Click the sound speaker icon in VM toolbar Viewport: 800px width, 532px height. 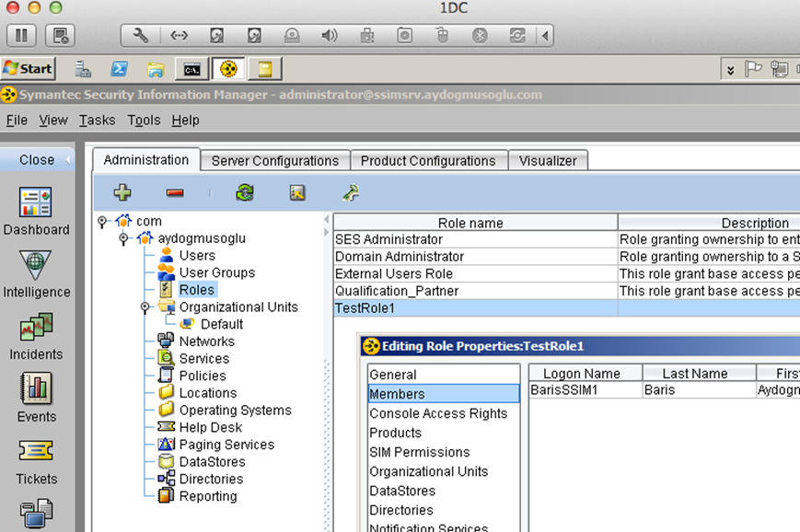(x=329, y=35)
